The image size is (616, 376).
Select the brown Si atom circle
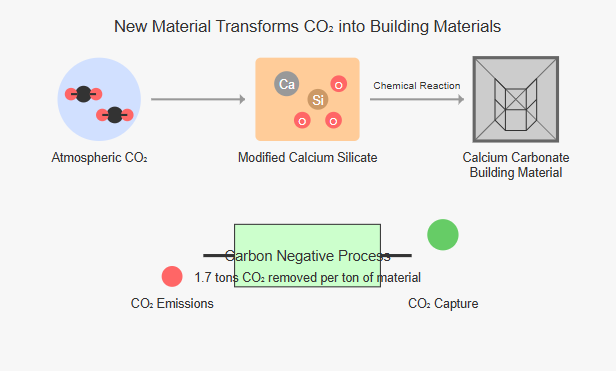point(318,99)
